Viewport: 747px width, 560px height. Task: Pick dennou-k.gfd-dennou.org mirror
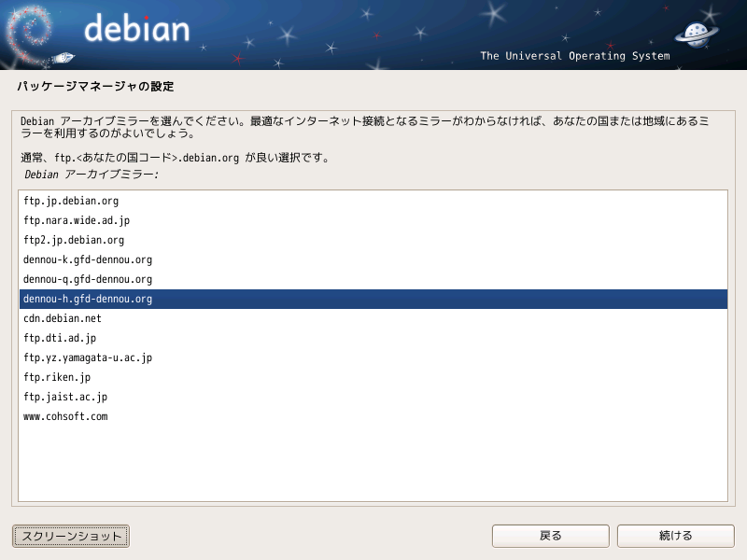373,260
